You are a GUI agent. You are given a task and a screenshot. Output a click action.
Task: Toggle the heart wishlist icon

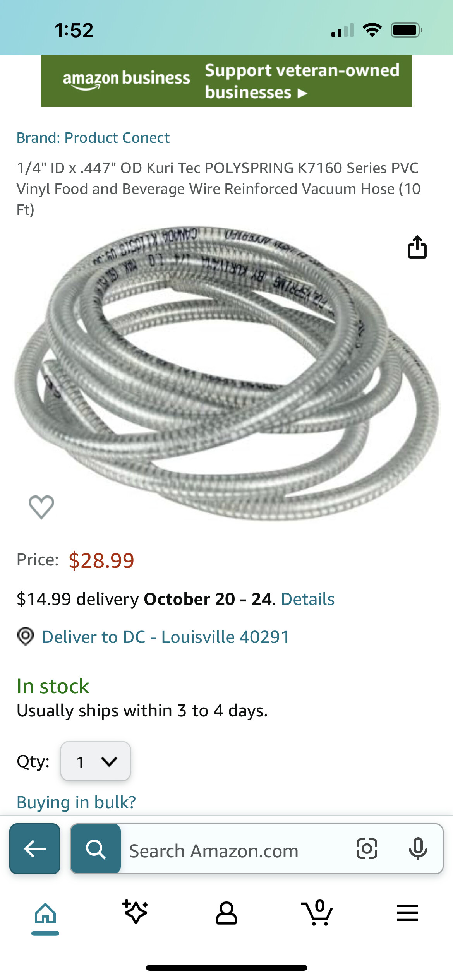[41, 507]
